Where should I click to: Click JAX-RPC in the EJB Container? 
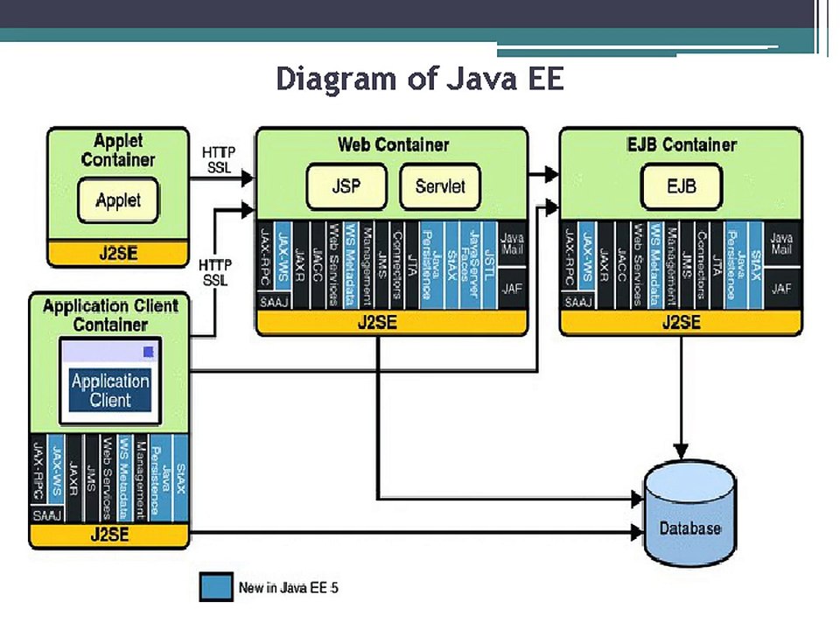click(570, 257)
